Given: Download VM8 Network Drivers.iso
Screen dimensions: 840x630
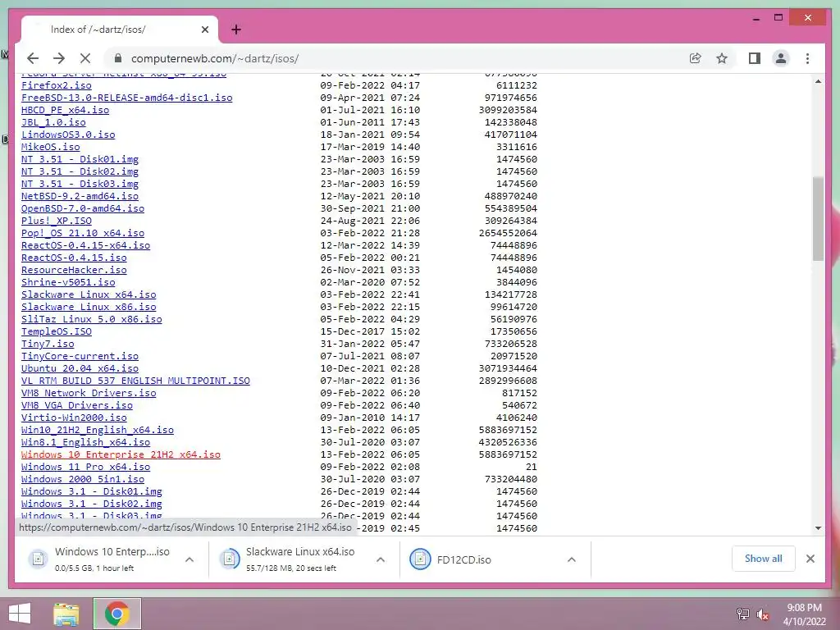Looking at the screenshot, I should 89,393.
